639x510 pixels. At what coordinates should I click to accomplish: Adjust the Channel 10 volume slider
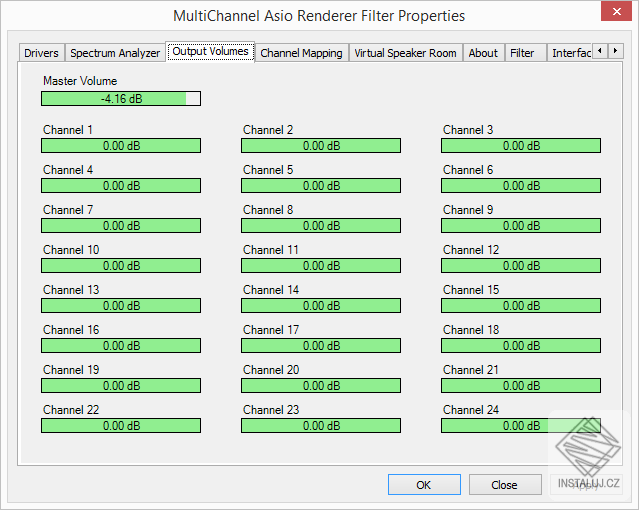tap(121, 265)
